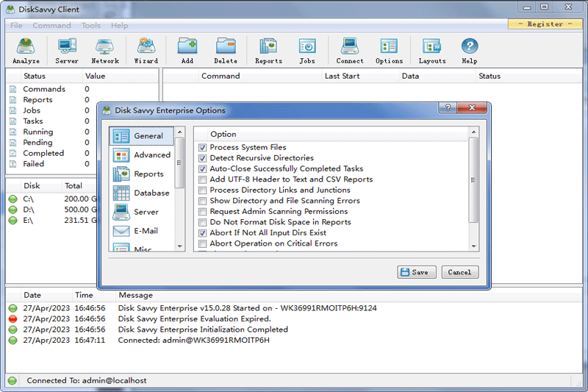Click the option list scrollbar thumb

click(x=473, y=180)
